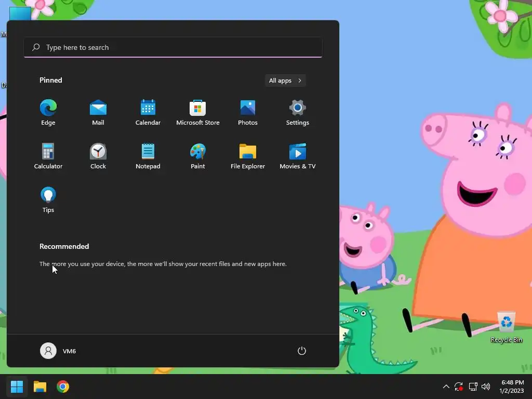The width and height of the screenshot is (532, 399).
Task: Open the volume control tray icon
Action: (x=486, y=387)
